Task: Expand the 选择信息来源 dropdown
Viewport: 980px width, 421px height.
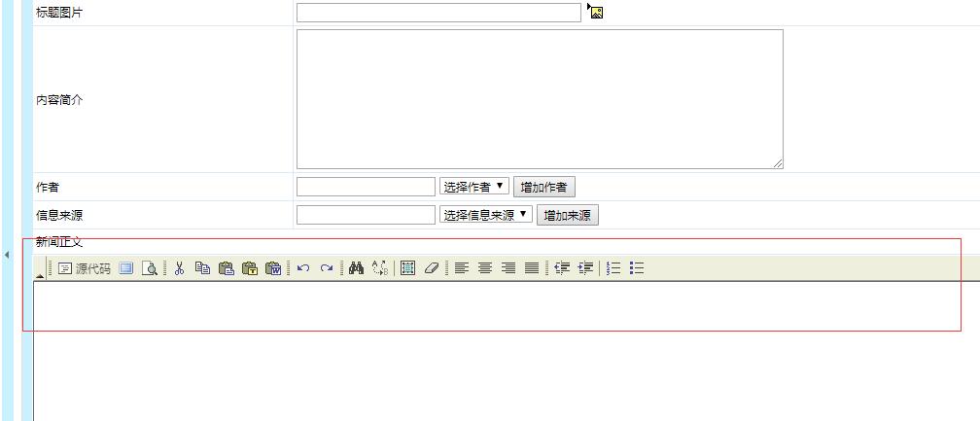Action: (x=486, y=215)
